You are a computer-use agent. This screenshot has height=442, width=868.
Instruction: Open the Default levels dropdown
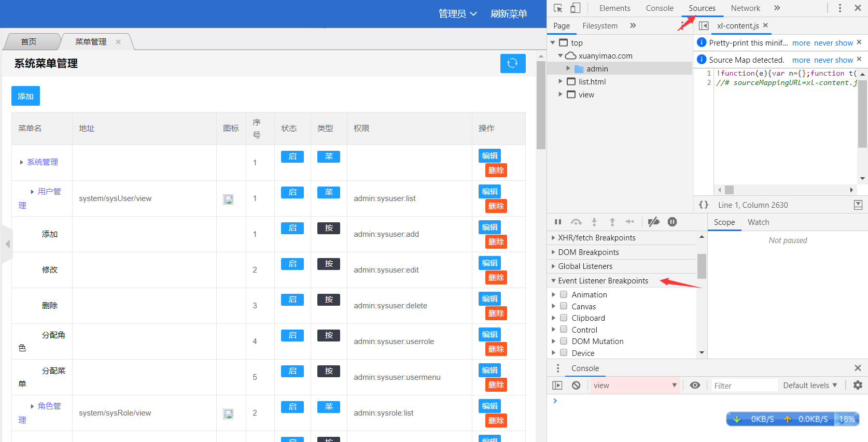[x=809, y=385]
